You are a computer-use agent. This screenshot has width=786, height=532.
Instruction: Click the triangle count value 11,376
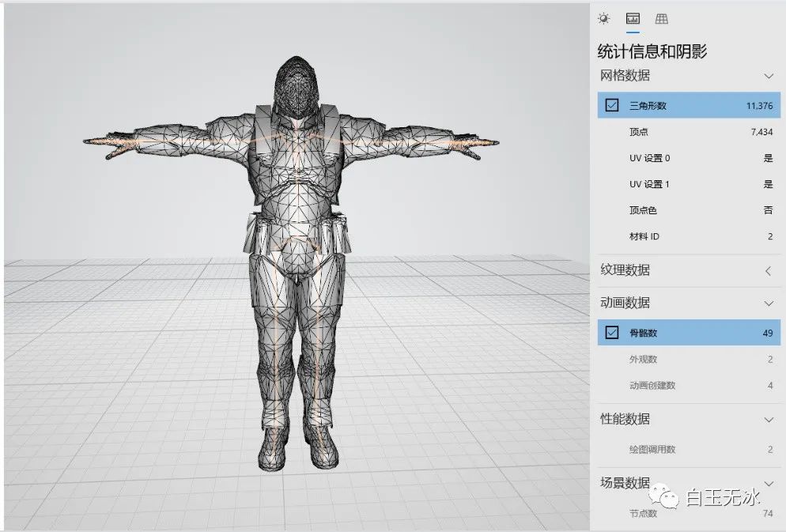[x=759, y=106]
